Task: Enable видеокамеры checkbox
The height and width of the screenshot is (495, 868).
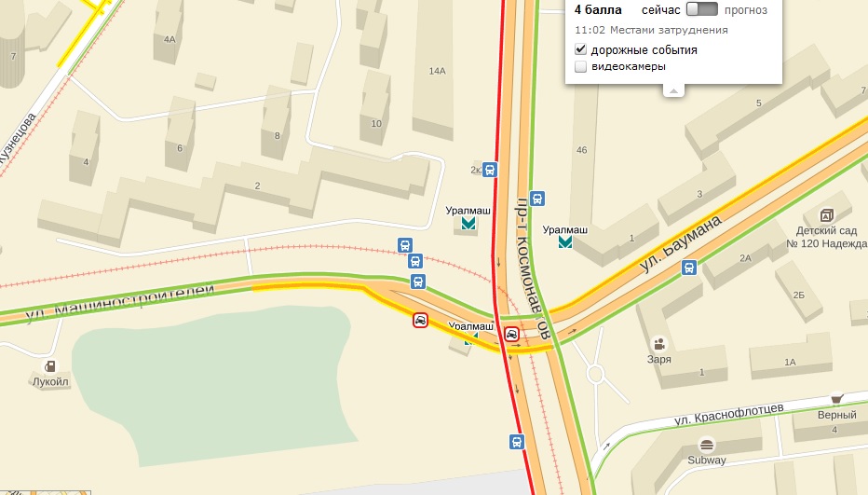Action: pyautogui.click(x=580, y=66)
